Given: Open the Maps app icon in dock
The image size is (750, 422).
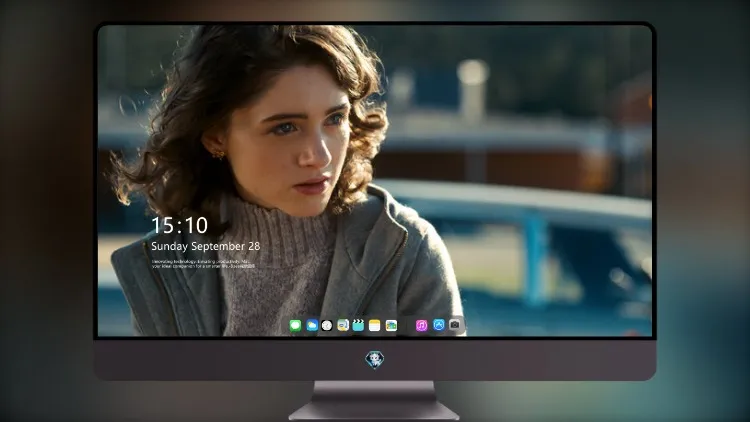Looking at the screenshot, I should pos(343,326).
